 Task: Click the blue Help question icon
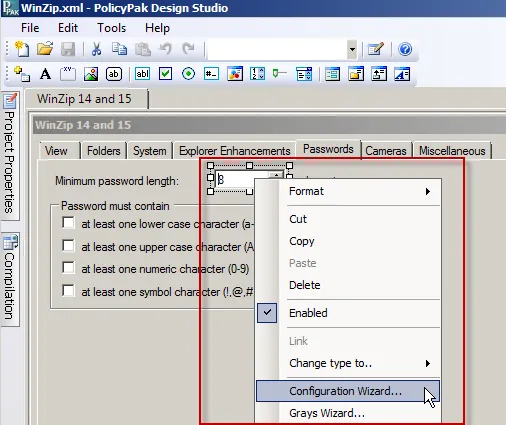point(405,49)
